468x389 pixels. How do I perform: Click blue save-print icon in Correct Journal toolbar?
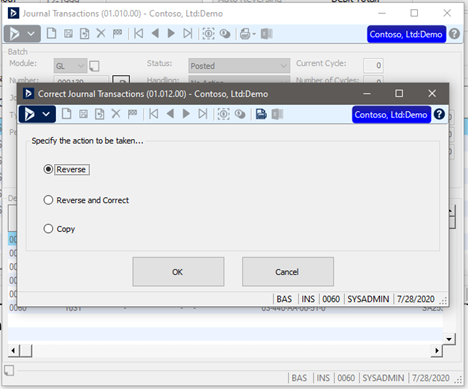pos(261,114)
